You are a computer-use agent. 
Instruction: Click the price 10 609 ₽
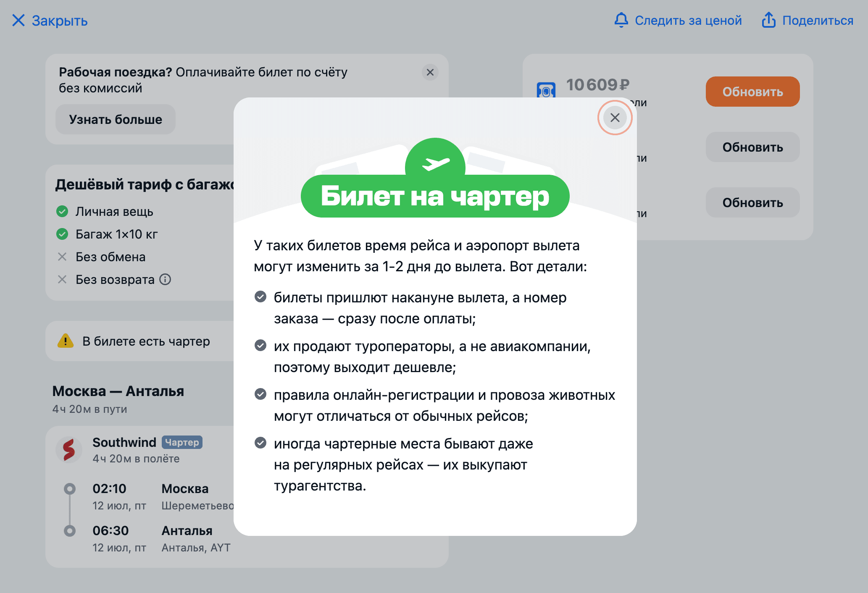tap(597, 84)
